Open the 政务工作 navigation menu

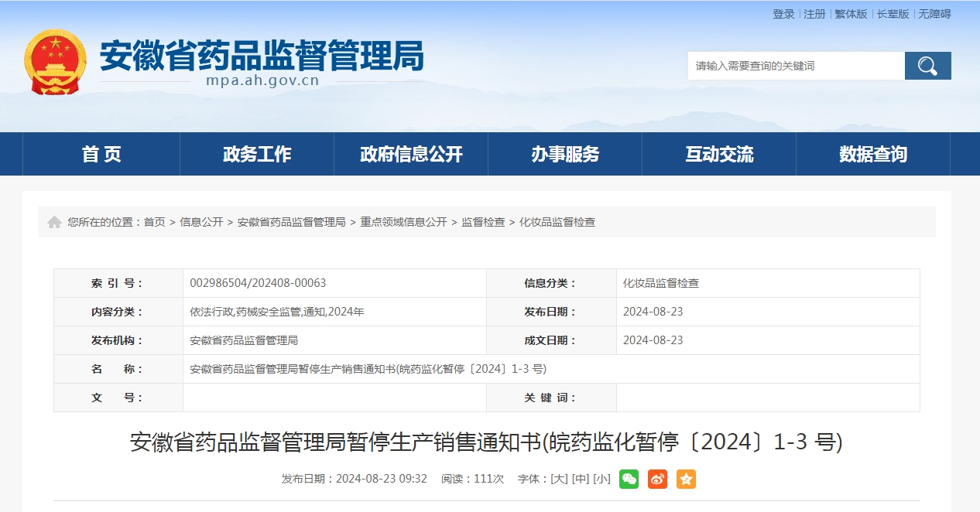(257, 154)
